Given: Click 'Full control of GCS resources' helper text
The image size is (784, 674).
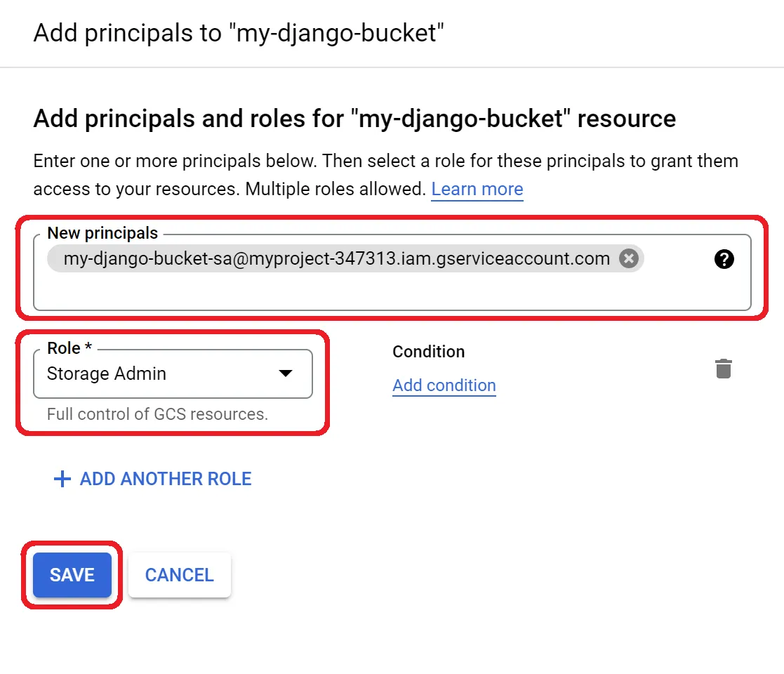Looking at the screenshot, I should point(157,414).
